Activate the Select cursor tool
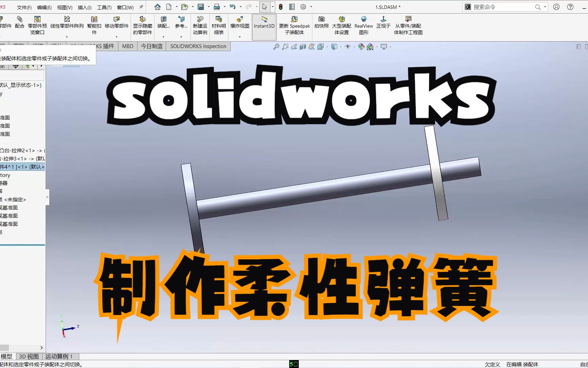 [x=264, y=7]
